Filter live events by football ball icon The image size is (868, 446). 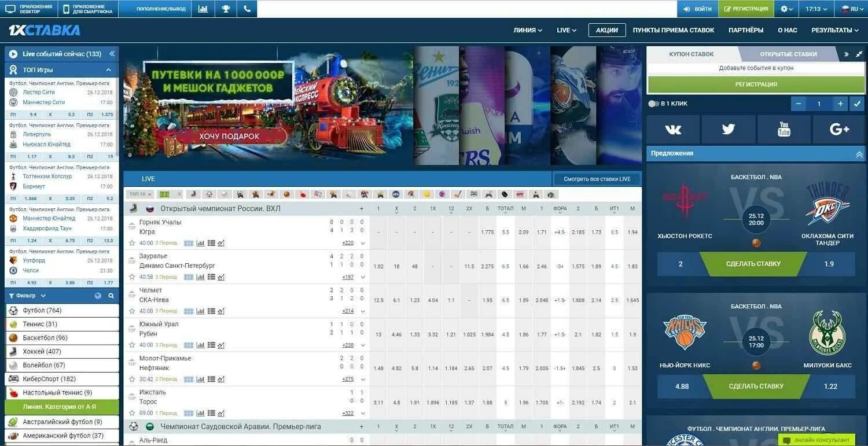(209, 194)
